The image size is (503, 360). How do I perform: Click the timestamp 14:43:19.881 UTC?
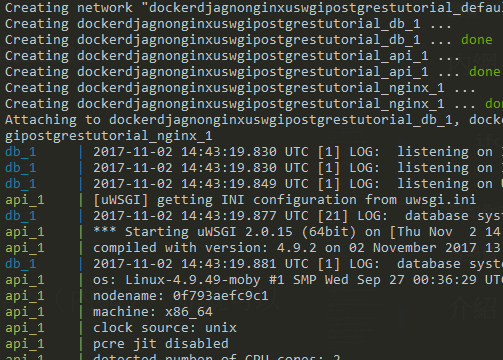pos(244,264)
